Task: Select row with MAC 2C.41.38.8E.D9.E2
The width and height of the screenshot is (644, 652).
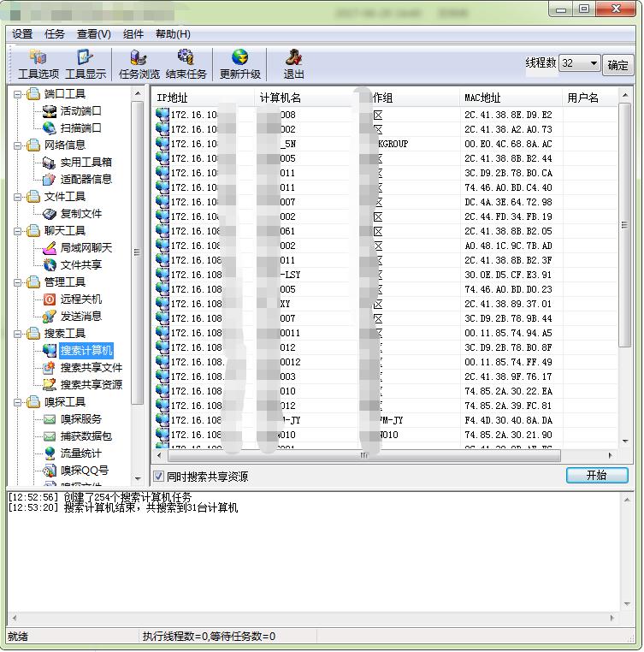Action: (x=385, y=115)
